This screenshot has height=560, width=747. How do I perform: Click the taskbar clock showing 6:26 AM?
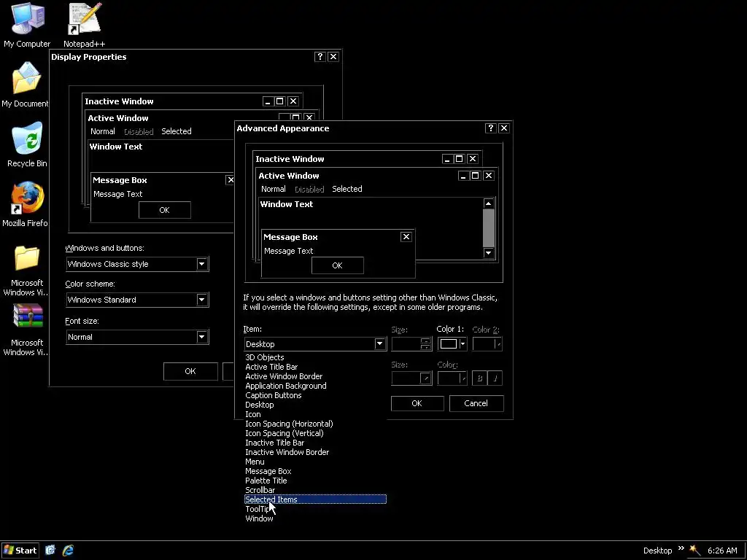tap(722, 551)
